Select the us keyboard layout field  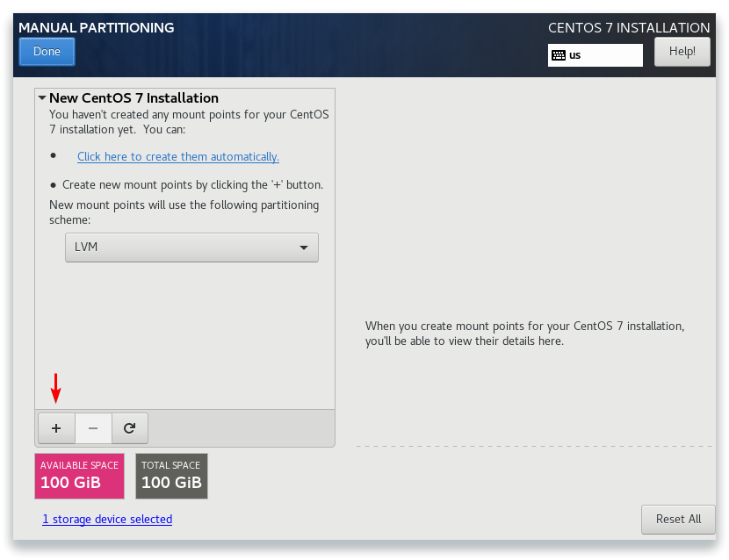pos(595,55)
